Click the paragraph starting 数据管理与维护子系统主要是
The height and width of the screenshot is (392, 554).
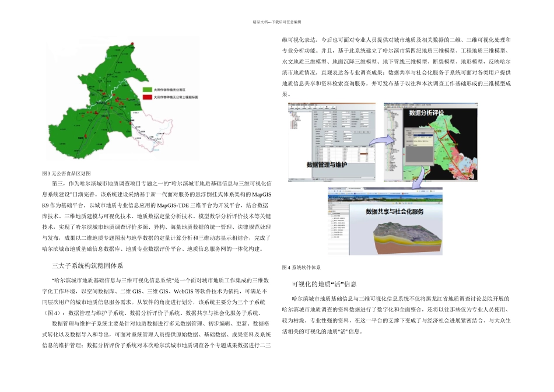[156, 334]
